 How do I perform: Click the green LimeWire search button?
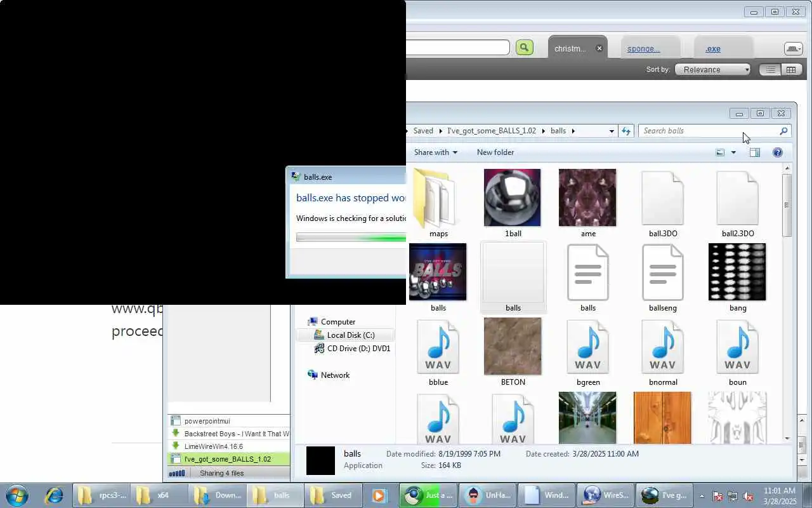point(524,48)
